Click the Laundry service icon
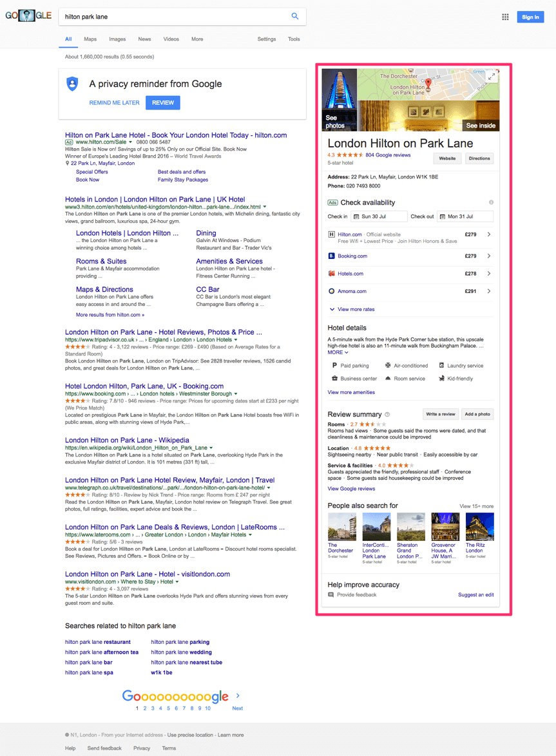This screenshot has height=756, width=556. 441,366
